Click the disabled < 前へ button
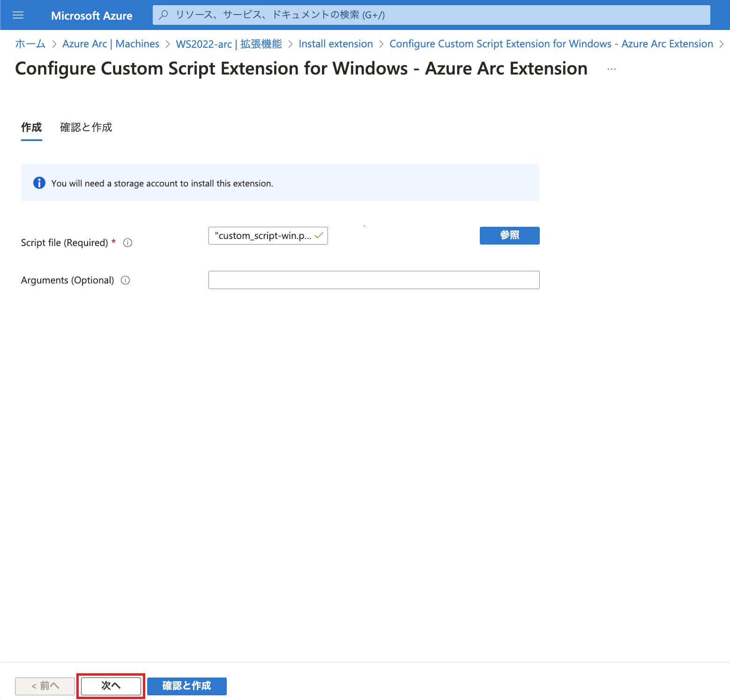Viewport: 730px width, 700px height. click(x=45, y=686)
